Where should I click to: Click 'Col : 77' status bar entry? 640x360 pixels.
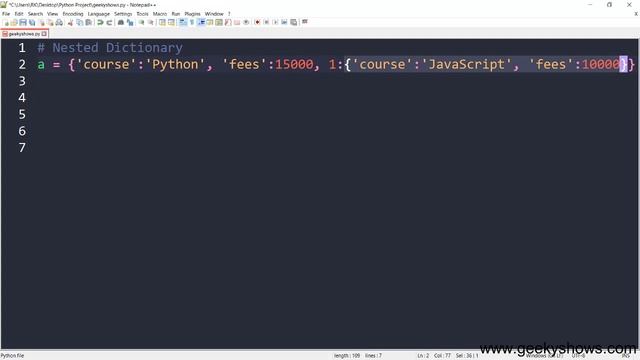coord(442,356)
